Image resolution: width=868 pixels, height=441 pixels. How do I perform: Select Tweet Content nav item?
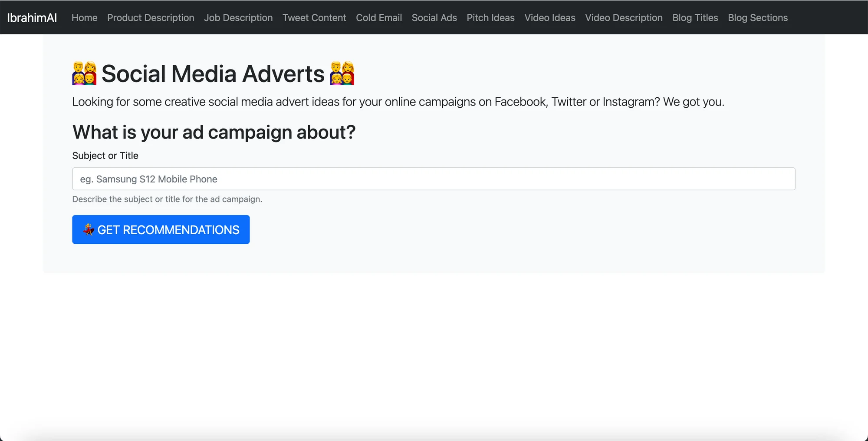tap(314, 18)
